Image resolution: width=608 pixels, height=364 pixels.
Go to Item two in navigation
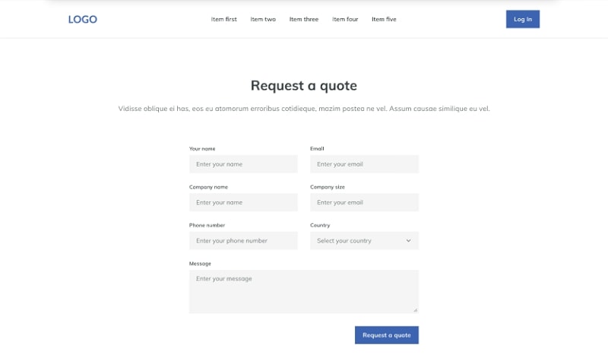coord(263,20)
